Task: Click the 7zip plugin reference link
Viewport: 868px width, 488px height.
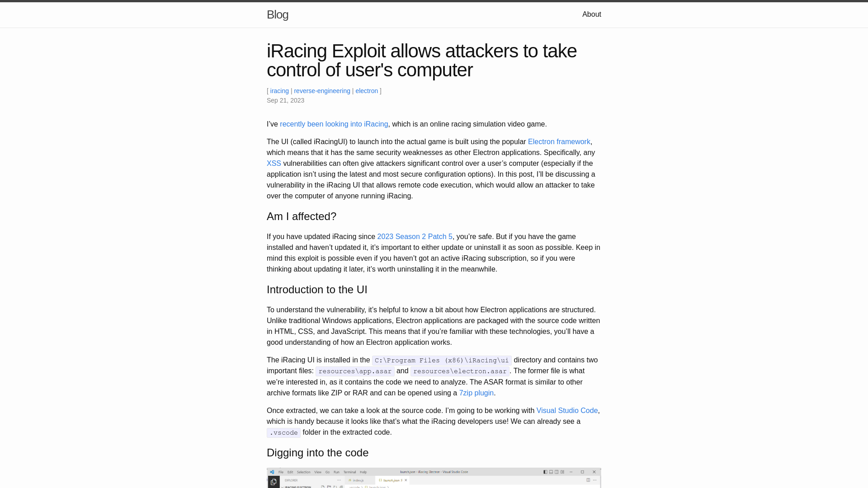Action: click(476, 393)
